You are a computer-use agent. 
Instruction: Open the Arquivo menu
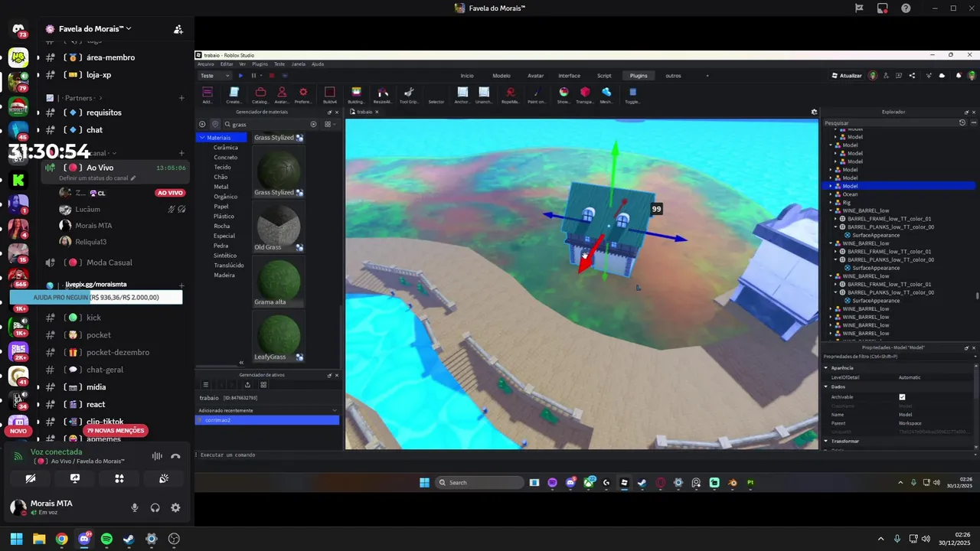(x=206, y=64)
